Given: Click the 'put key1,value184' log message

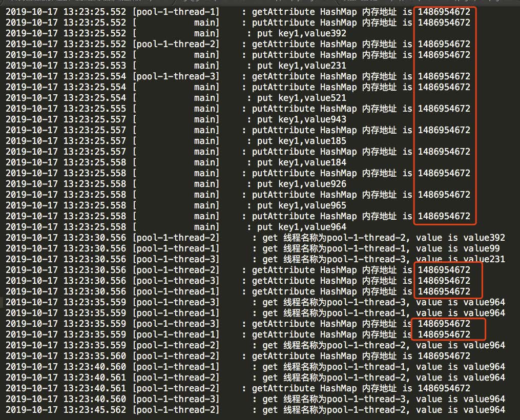Looking at the screenshot, I should pyautogui.click(x=301, y=162).
